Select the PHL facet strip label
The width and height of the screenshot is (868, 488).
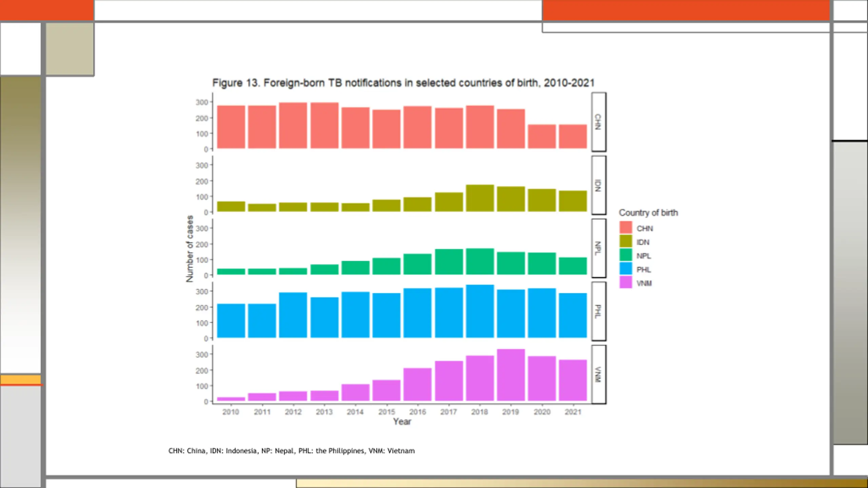599,311
